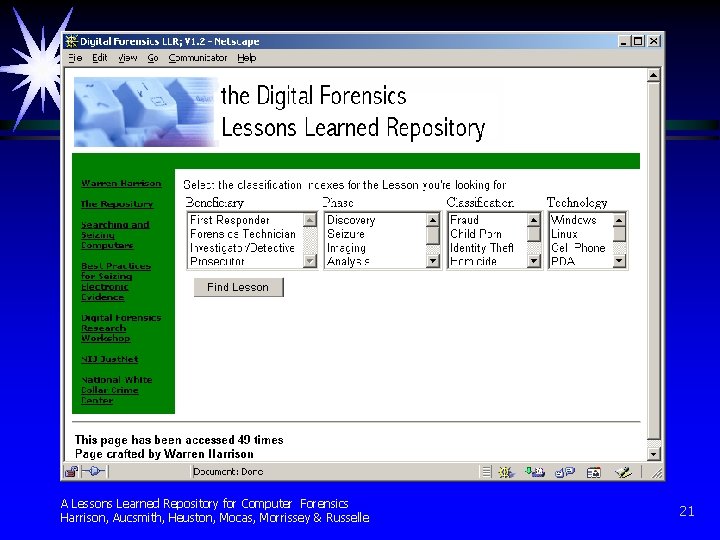This screenshot has width=720, height=540.
Task: Follow The Repository sidebar link
Action: tap(117, 204)
